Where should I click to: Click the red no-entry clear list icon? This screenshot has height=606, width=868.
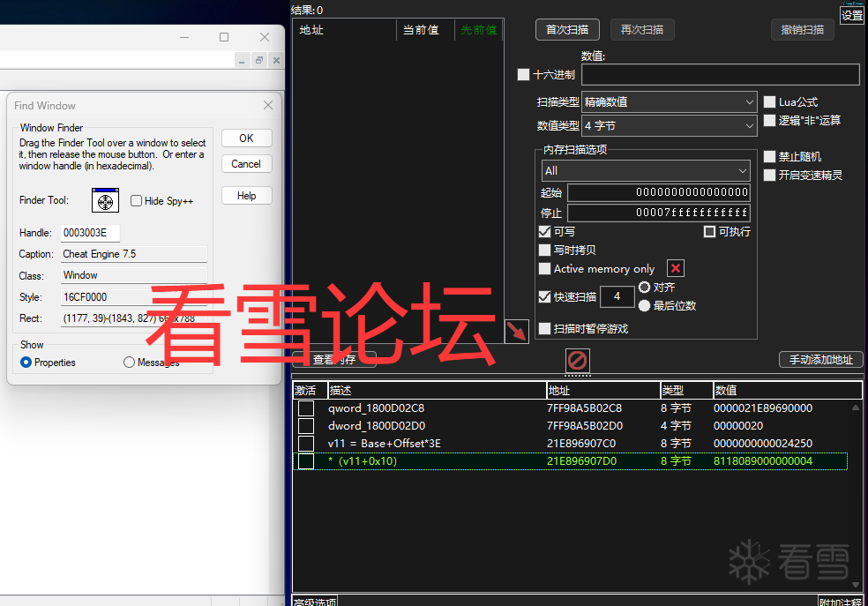click(578, 361)
